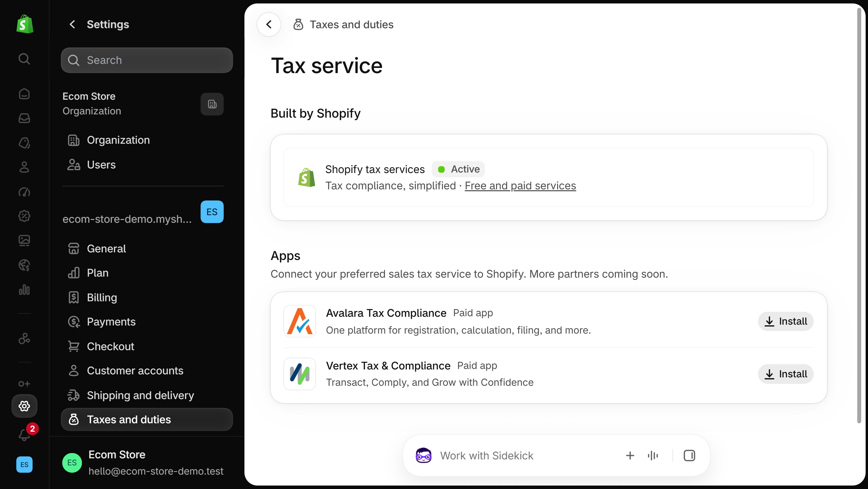The height and width of the screenshot is (489, 868).
Task: Open Orders inbox icon in the rail
Action: pos(24,118)
